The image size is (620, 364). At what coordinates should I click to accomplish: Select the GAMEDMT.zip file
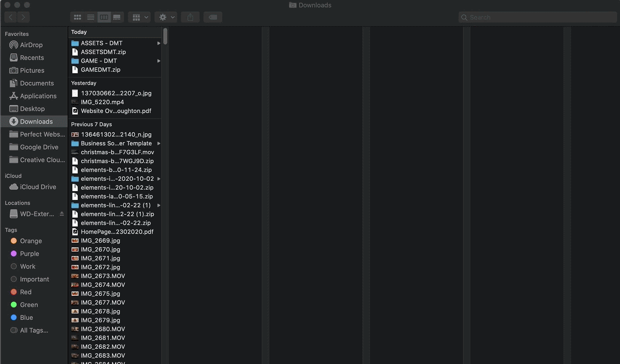coord(100,70)
